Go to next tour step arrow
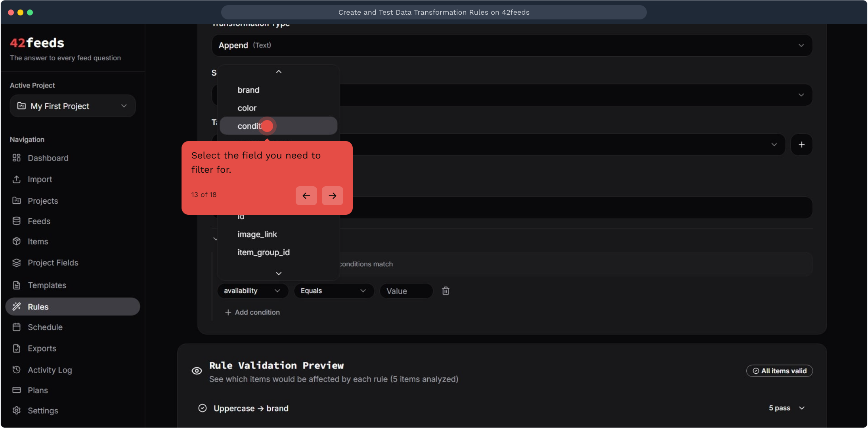868x428 pixels. click(x=332, y=196)
